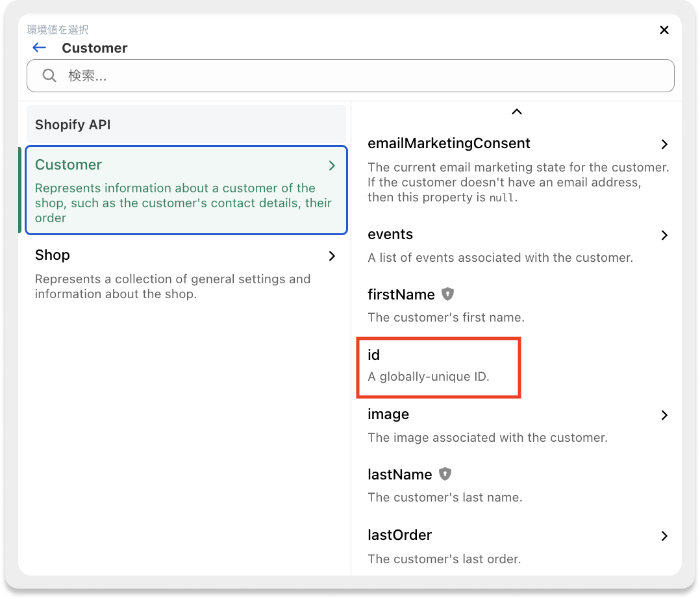The width and height of the screenshot is (700, 599).
Task: Click inside the 検索 search field
Action: pos(364,76)
